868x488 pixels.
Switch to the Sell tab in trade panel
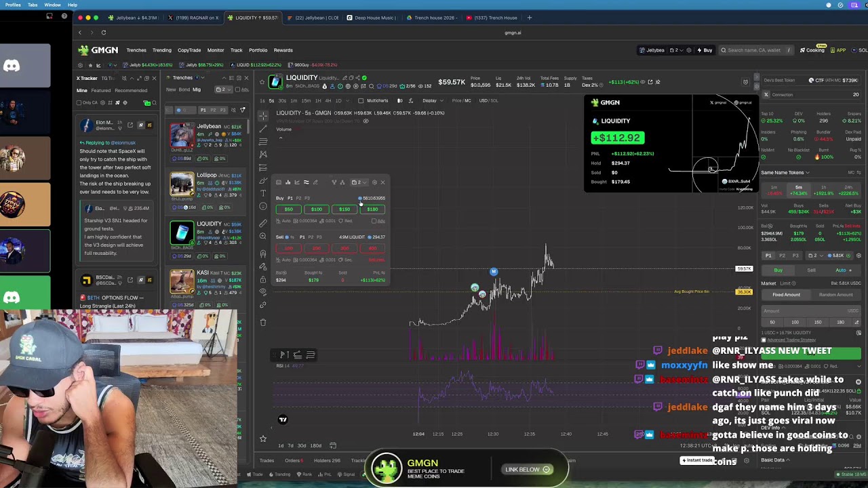[811, 270]
